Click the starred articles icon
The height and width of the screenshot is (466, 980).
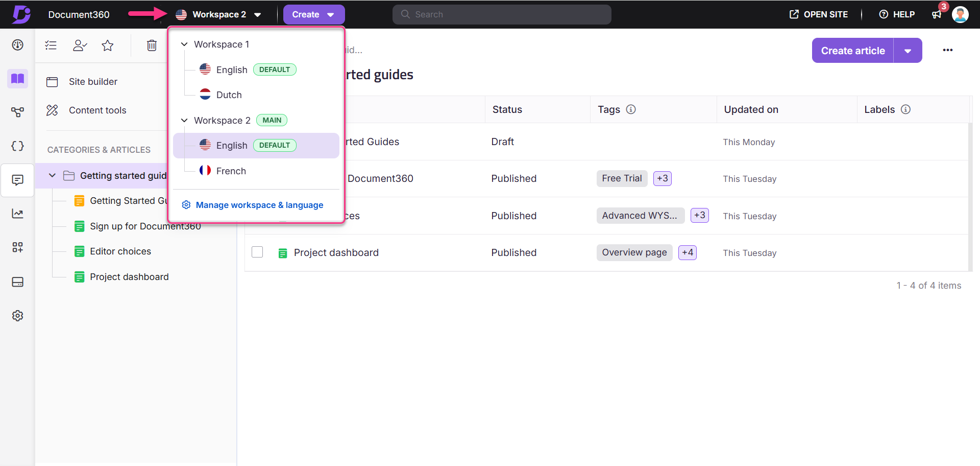[107, 45]
